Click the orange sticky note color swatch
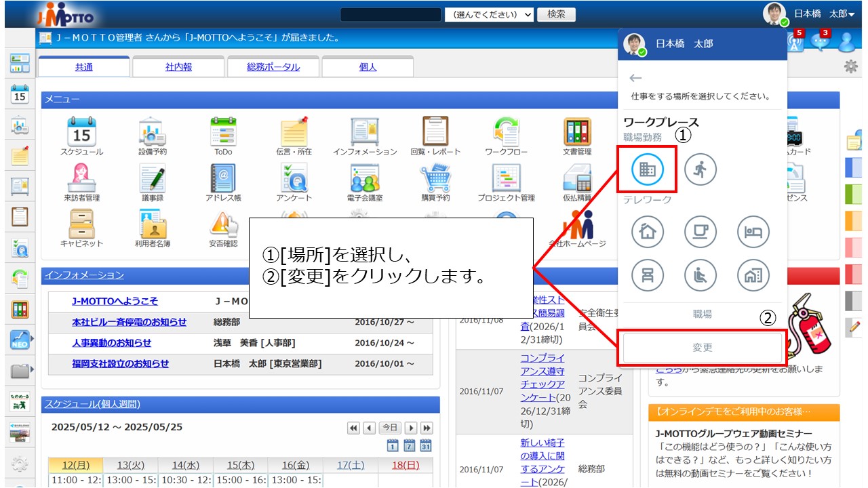868x488 pixels. tap(853, 220)
